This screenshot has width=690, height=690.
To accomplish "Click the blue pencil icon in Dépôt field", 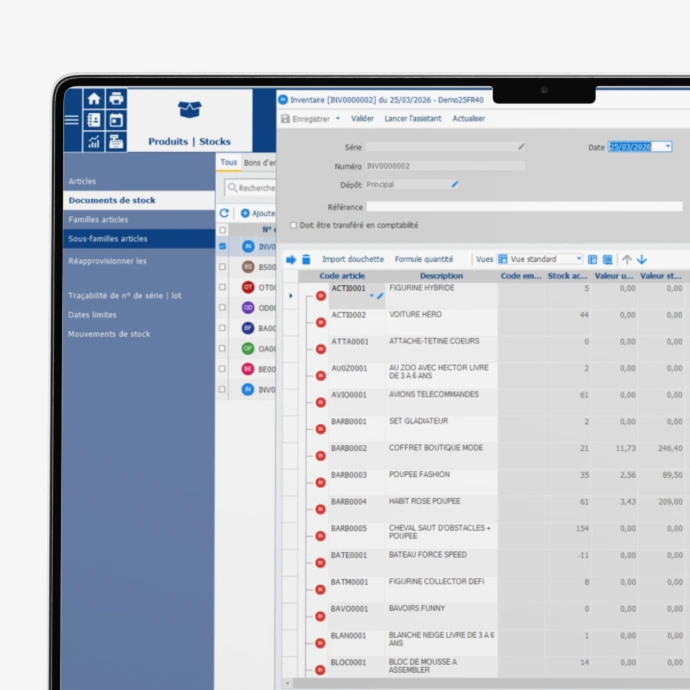I will 455,184.
